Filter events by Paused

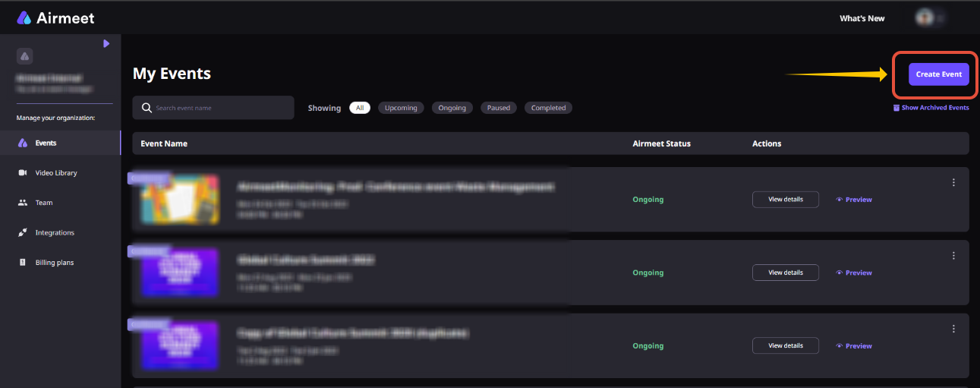tap(499, 108)
